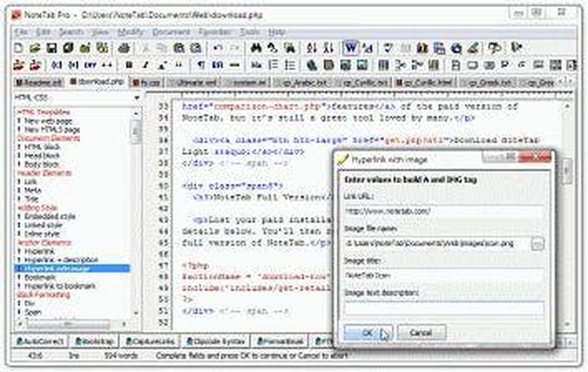Open the Favorites menu
588x372 pixels.
[x=215, y=32]
